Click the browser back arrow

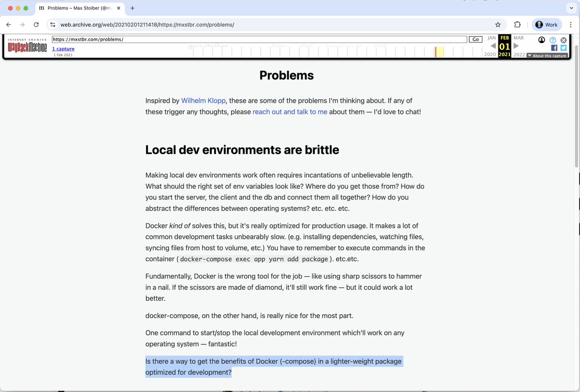[x=9, y=25]
